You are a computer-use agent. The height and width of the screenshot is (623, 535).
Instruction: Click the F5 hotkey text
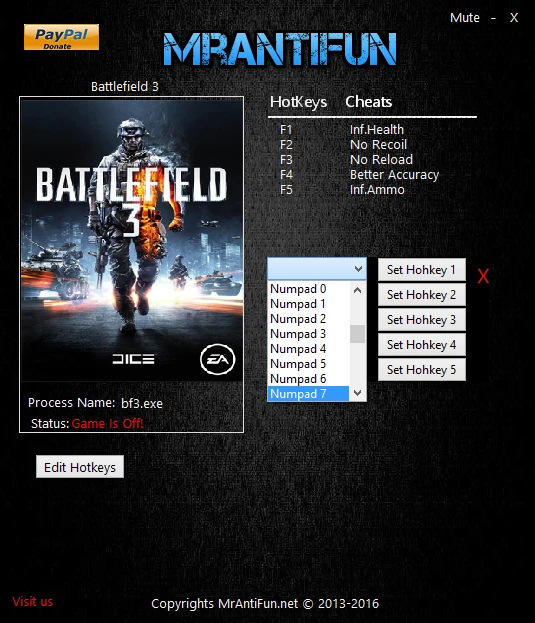click(x=286, y=190)
